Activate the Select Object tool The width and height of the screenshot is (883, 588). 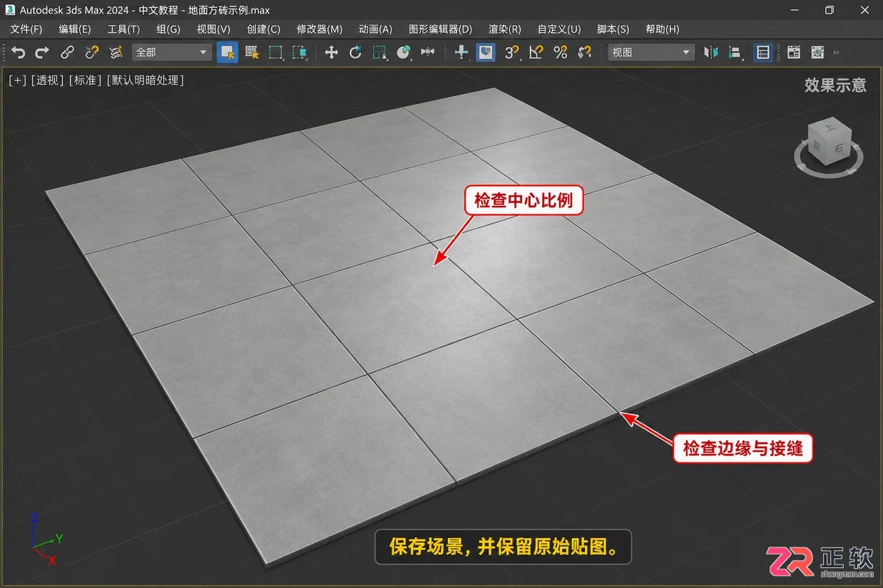[228, 52]
